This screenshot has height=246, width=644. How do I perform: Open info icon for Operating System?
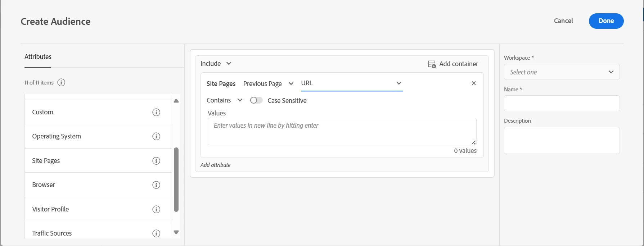(156, 136)
